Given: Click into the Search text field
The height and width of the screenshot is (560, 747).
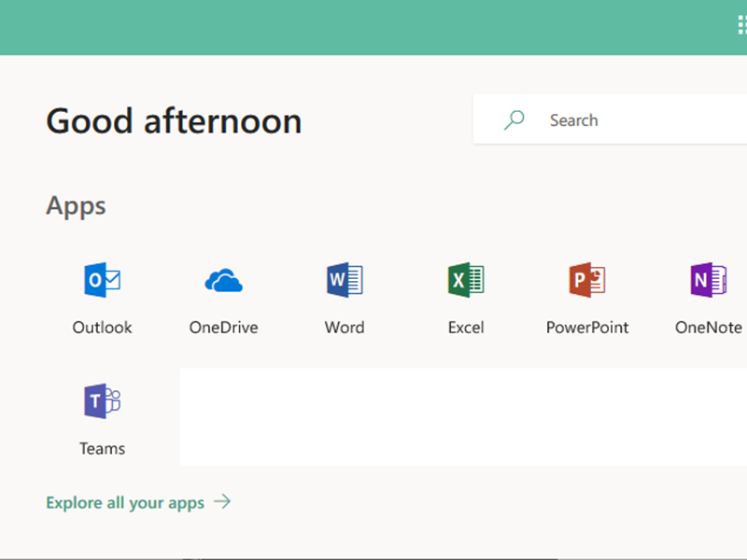Looking at the screenshot, I should click(x=635, y=119).
